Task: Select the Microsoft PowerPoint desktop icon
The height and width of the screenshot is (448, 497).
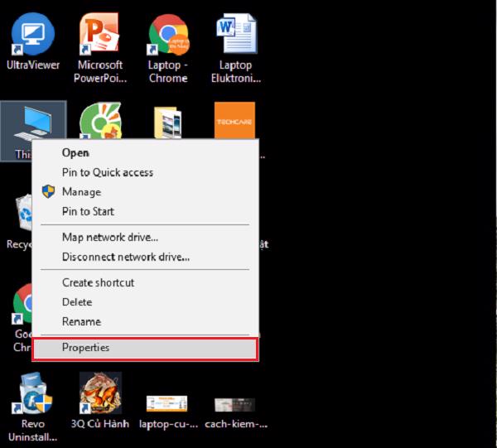Action: [x=99, y=36]
